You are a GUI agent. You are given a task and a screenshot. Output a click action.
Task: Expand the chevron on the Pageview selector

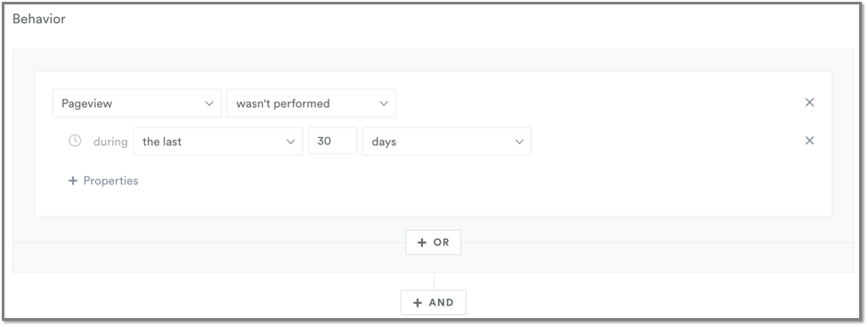click(209, 103)
